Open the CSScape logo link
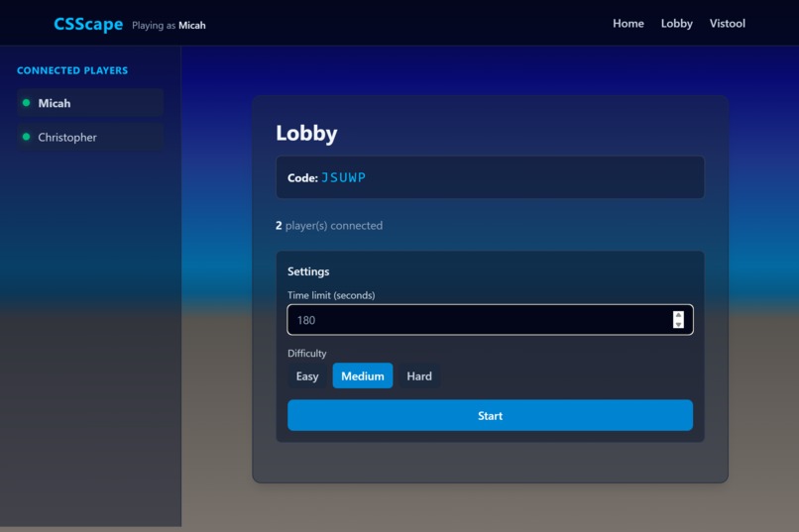This screenshot has width=799, height=532. point(88,24)
